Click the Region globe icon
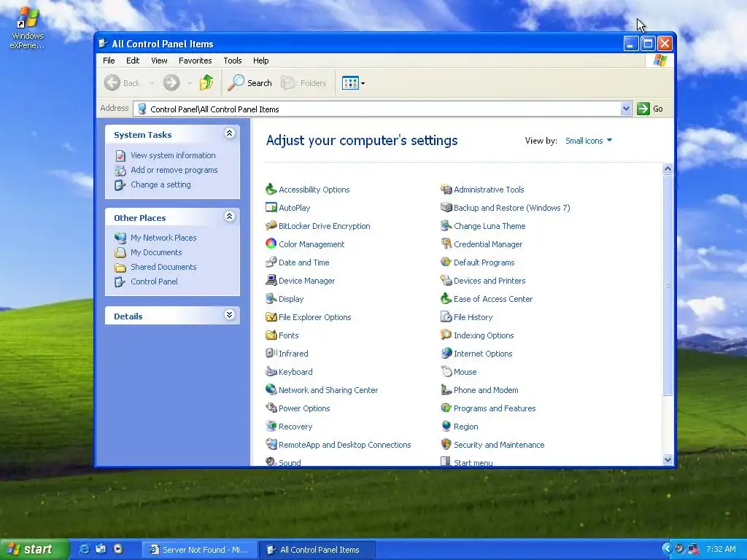Screen dimensions: 747x560 pos(446,426)
